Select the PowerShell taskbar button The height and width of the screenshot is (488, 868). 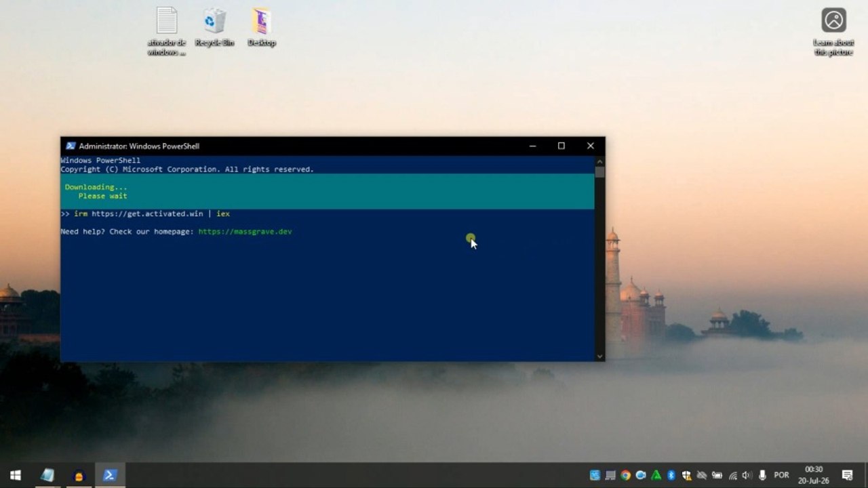[x=109, y=475]
